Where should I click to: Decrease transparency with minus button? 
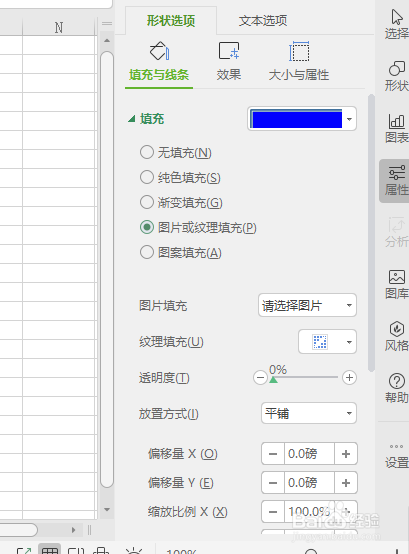click(260, 377)
